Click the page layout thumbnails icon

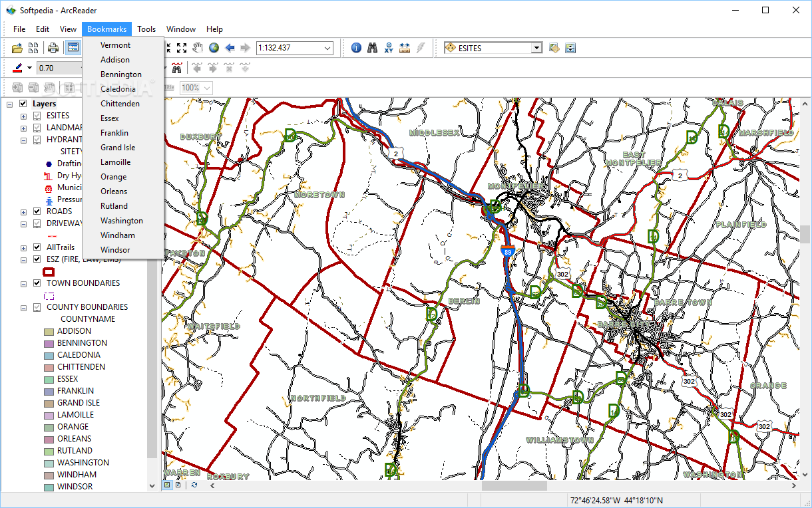[33, 48]
